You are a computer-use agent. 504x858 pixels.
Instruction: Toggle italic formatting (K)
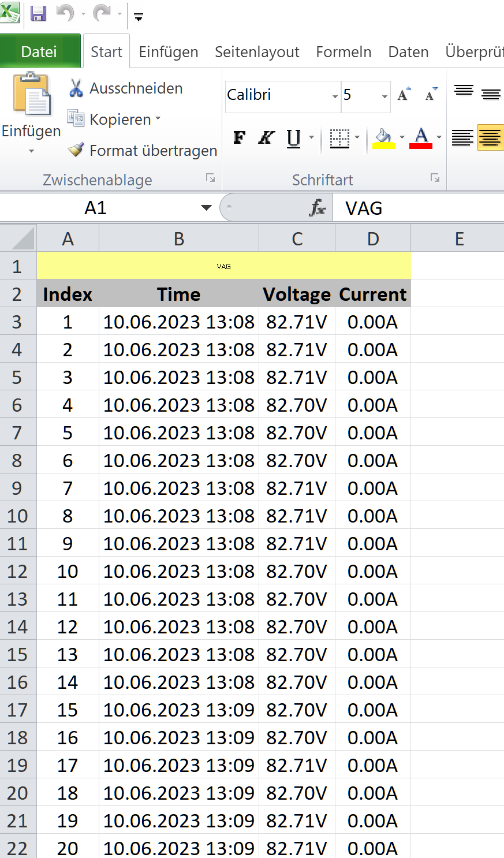point(266,137)
